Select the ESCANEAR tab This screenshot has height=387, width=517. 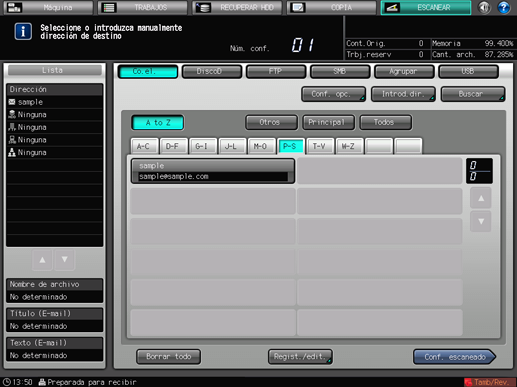tap(426, 8)
